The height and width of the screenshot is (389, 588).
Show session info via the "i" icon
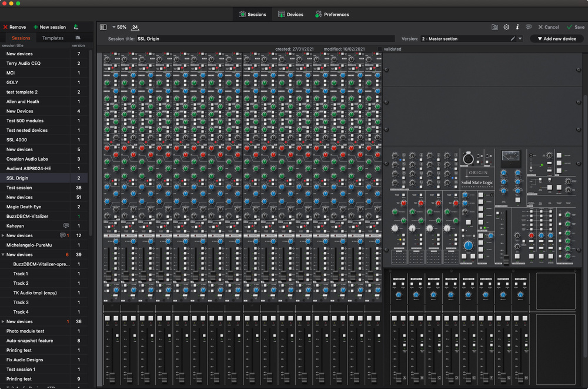pyautogui.click(x=517, y=27)
